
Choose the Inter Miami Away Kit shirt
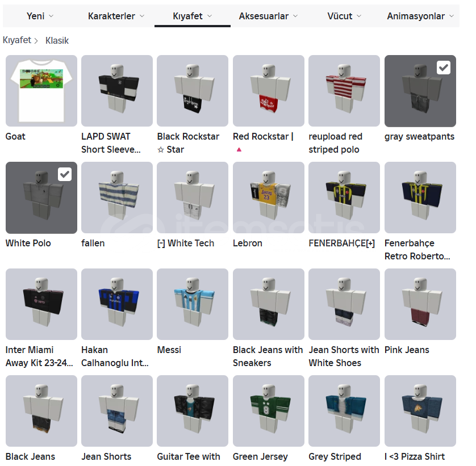pos(41,304)
